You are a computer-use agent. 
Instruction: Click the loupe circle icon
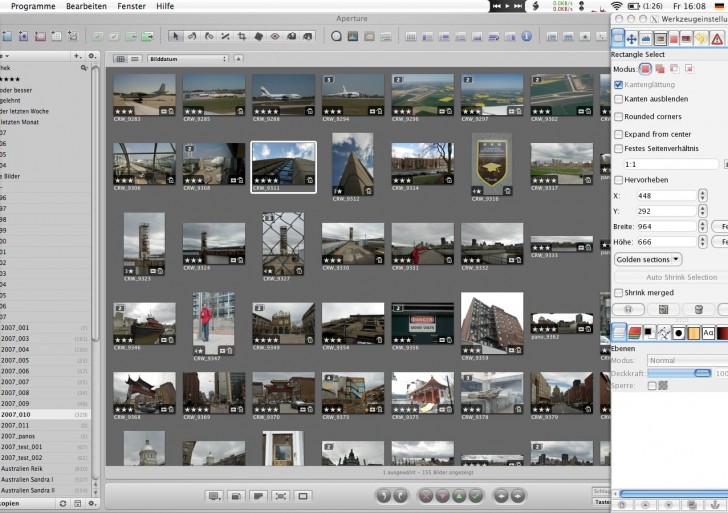(x=337, y=37)
